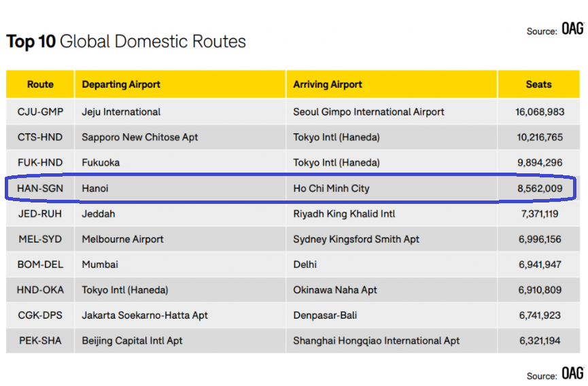Click the Sapporo New Chitose Apt cell
Screen dimensions: 588x386
point(140,137)
